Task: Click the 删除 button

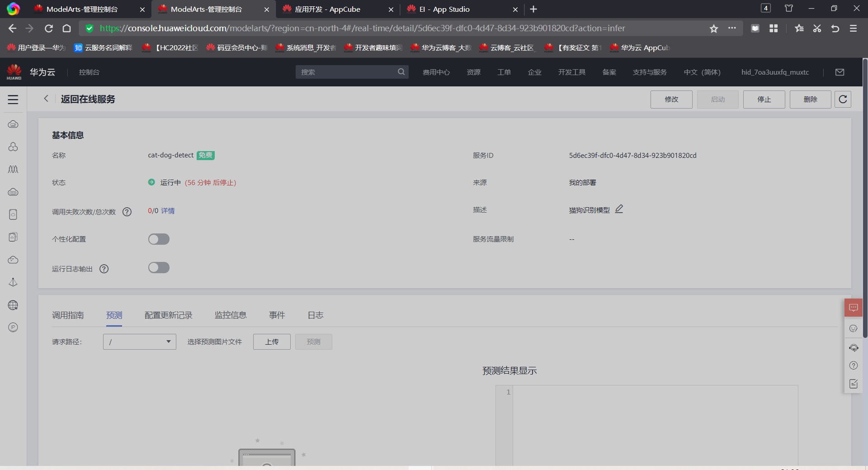Action: tap(811, 100)
